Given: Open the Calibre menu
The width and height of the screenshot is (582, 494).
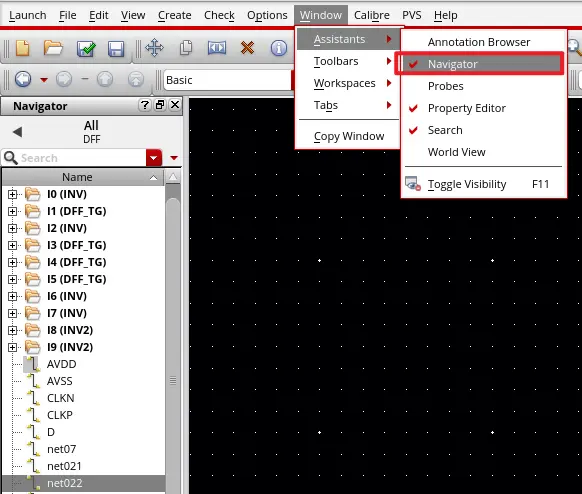Looking at the screenshot, I should [372, 15].
